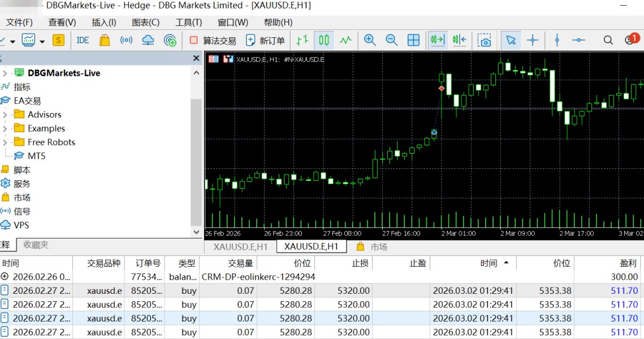644x339 pixels.
Task: Click the zoom in magnifier icon
Action: pos(370,40)
